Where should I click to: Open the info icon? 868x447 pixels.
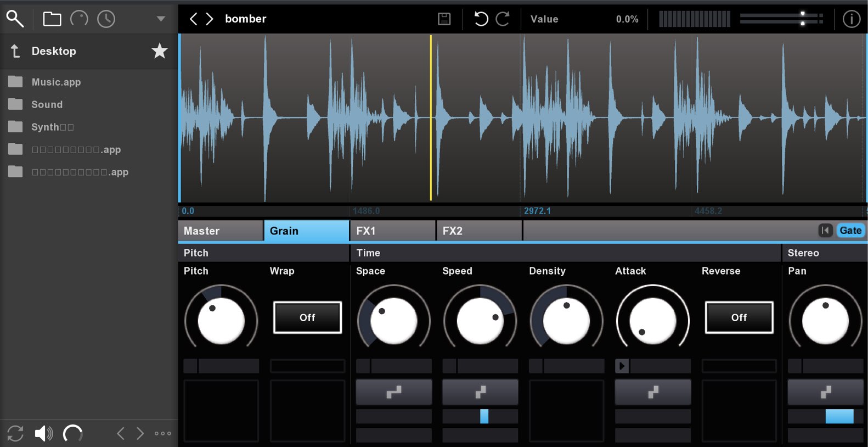(x=851, y=19)
